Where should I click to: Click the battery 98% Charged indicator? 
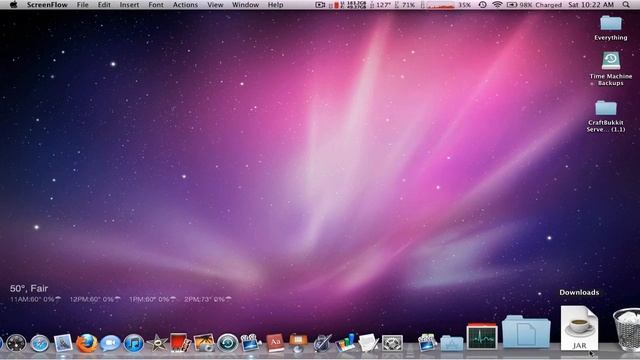tap(534, 5)
